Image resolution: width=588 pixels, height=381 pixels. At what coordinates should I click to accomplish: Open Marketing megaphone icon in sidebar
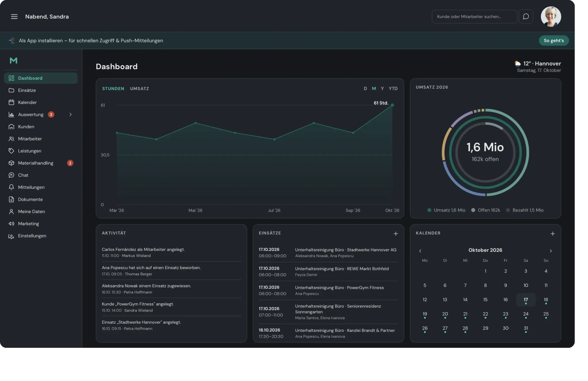[x=11, y=223]
